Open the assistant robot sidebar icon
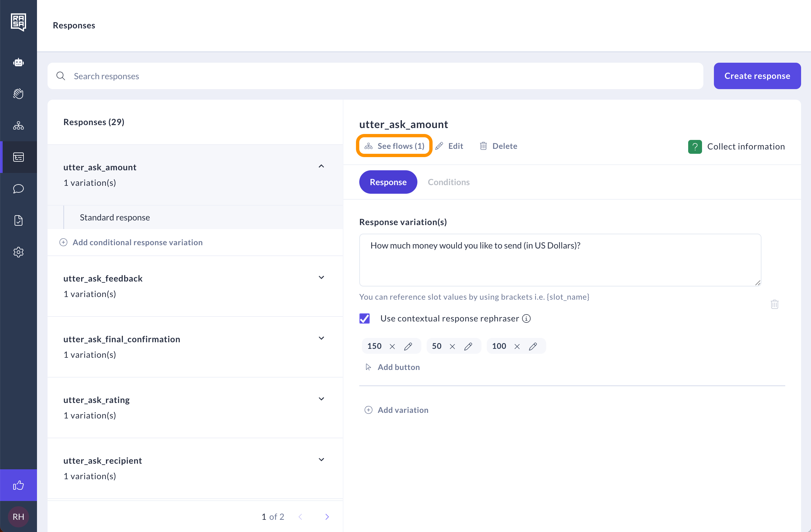 (18, 62)
